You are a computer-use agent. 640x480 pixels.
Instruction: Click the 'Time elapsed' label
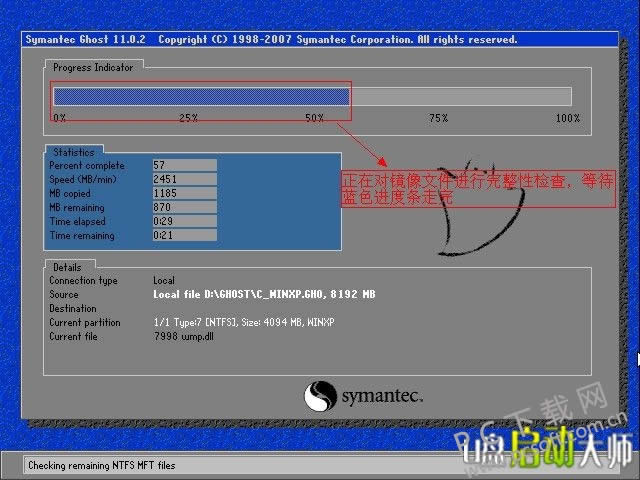[78, 222]
